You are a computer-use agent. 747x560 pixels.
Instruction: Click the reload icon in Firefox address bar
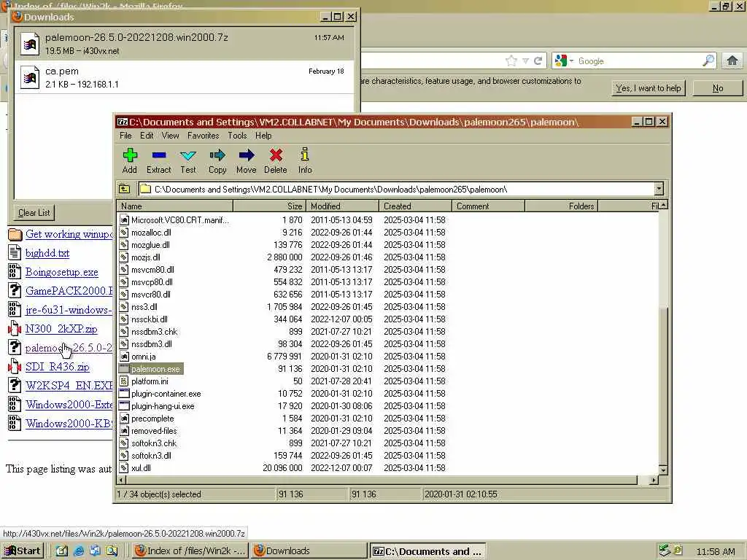click(538, 61)
